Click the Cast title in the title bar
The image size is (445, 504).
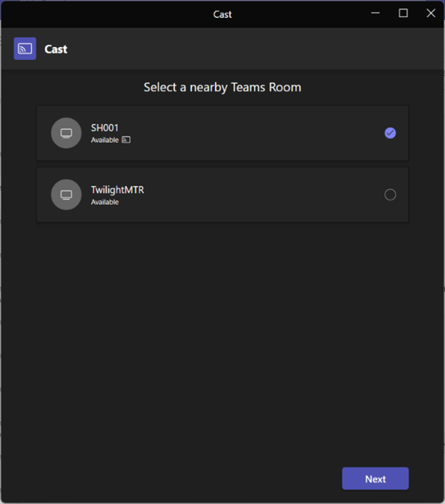pyautogui.click(x=222, y=14)
